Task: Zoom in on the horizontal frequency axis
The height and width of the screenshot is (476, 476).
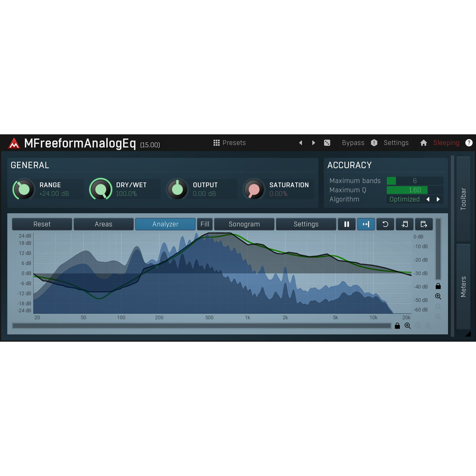Action: [x=407, y=326]
